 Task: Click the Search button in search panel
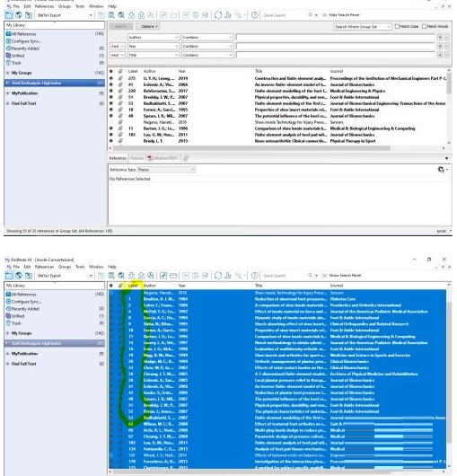tap(121, 26)
